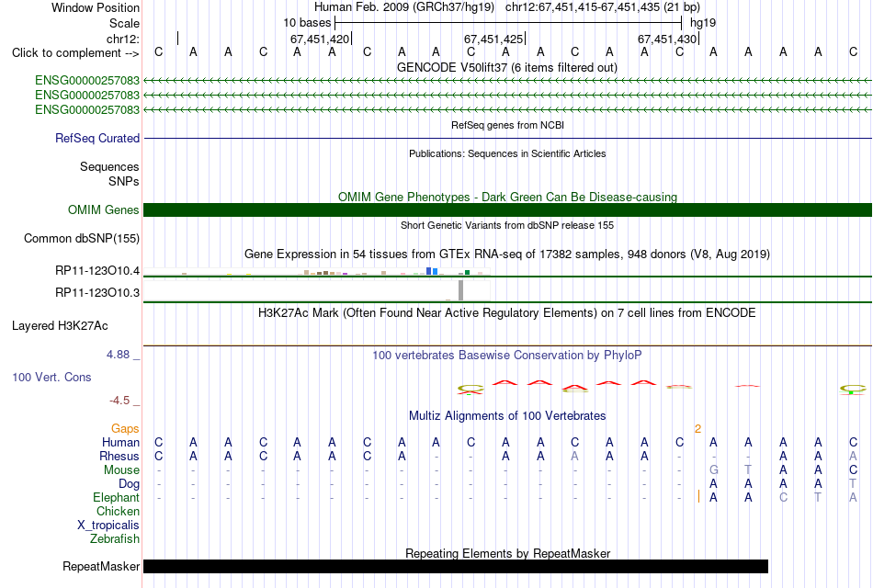
Task: Click the hg19 label beside scale bar
Action: pos(703,23)
